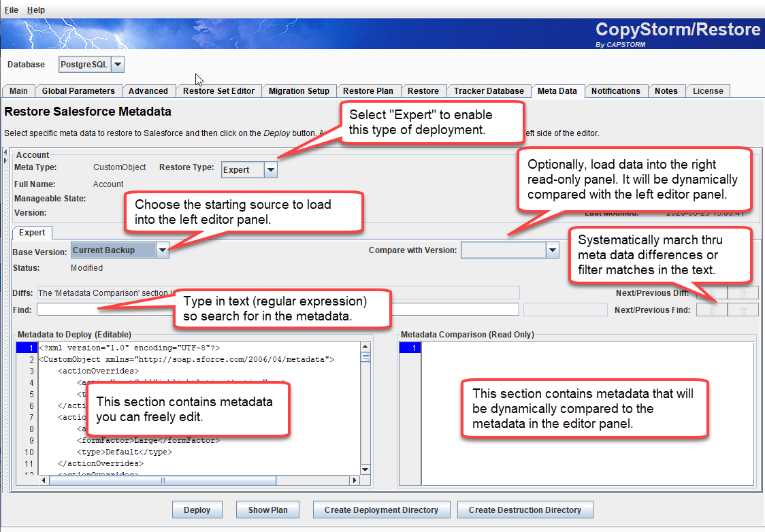Click the Account Full Name value
The image size is (765, 532).
coord(108,184)
